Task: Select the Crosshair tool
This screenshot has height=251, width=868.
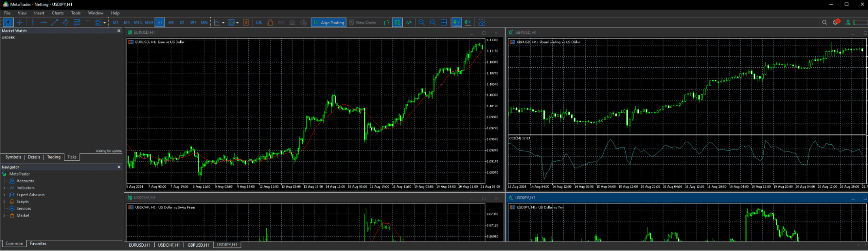Action: (x=19, y=23)
